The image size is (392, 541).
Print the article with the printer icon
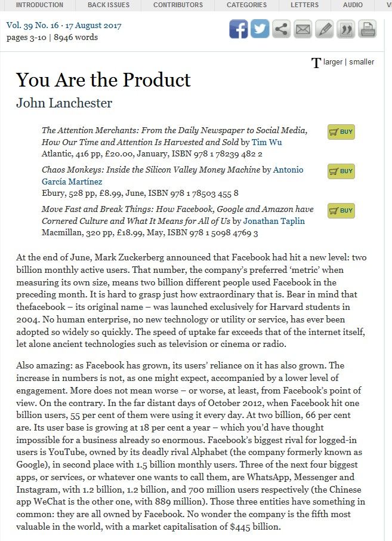click(367, 29)
